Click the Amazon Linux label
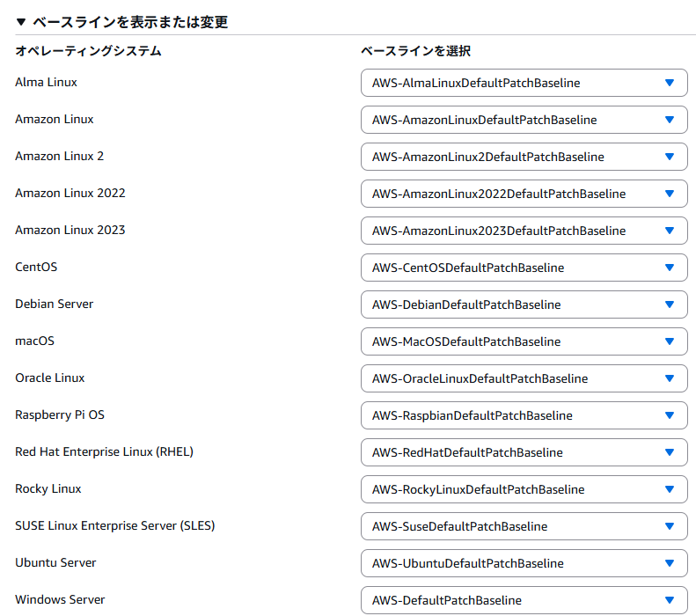696x616 pixels. click(x=55, y=119)
